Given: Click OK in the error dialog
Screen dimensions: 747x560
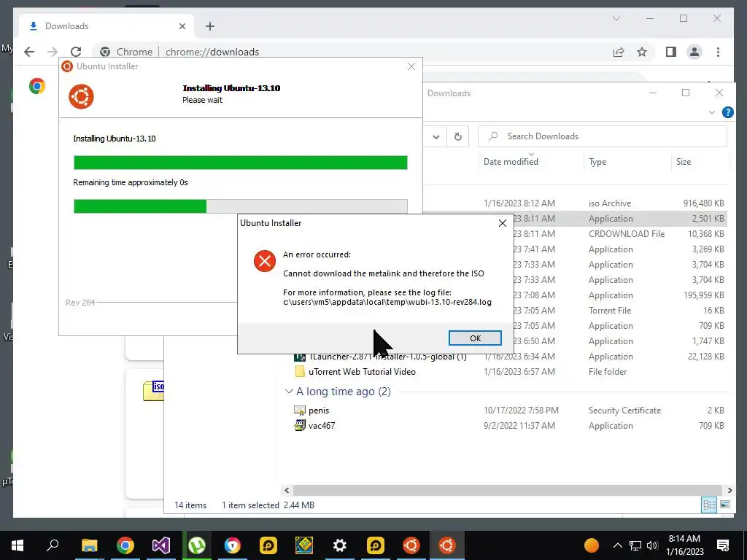Looking at the screenshot, I should click(x=475, y=338).
